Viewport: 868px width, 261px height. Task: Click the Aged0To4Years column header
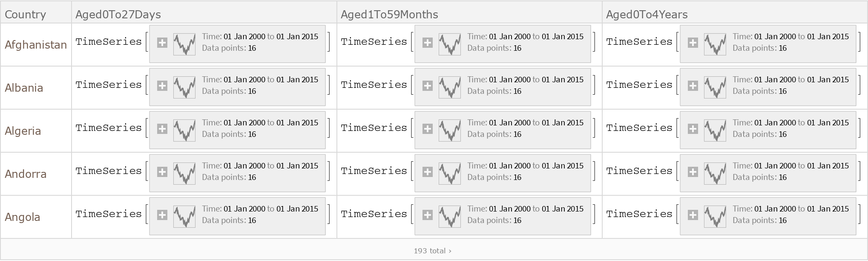tap(647, 14)
